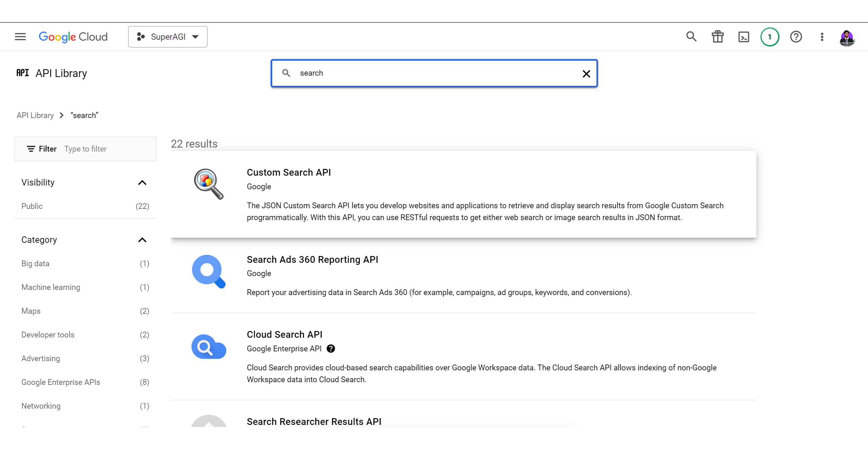Collapse the Category filter section
Viewport: 868px width, 449px height.
pyautogui.click(x=142, y=240)
